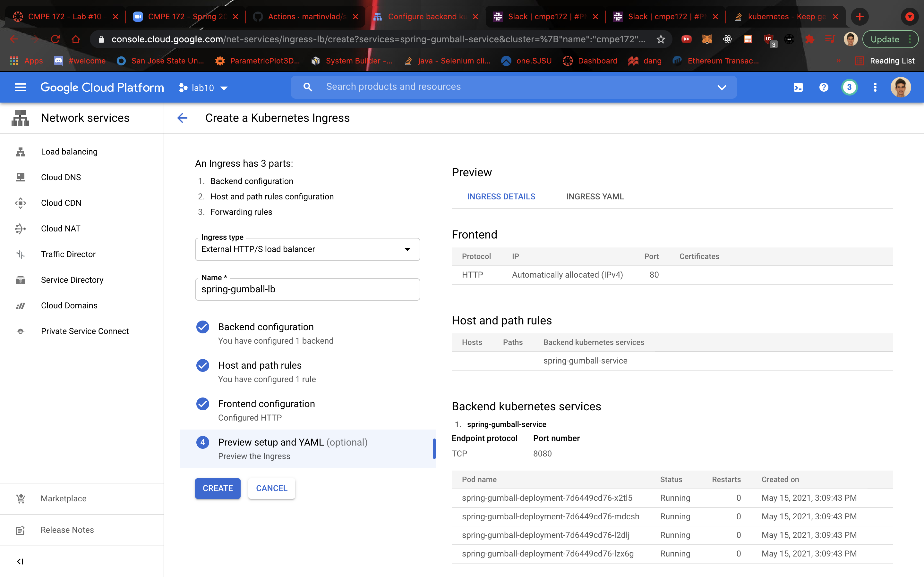924x577 pixels.
Task: Select the Backend configuration checked step
Action: click(x=266, y=327)
